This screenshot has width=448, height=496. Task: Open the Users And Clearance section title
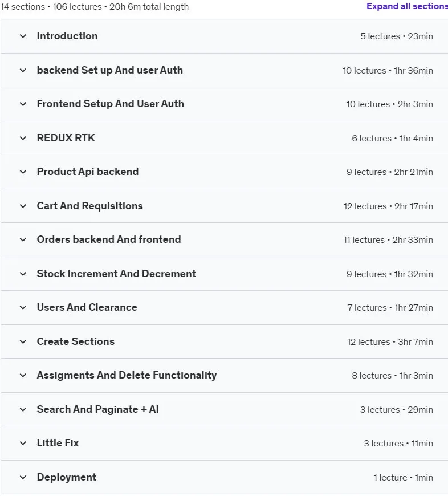click(87, 307)
